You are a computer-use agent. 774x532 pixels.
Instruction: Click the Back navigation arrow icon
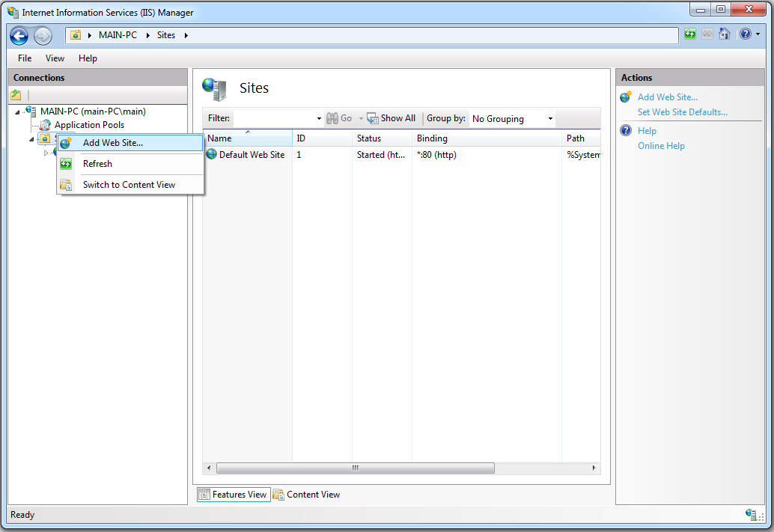pyautogui.click(x=19, y=35)
